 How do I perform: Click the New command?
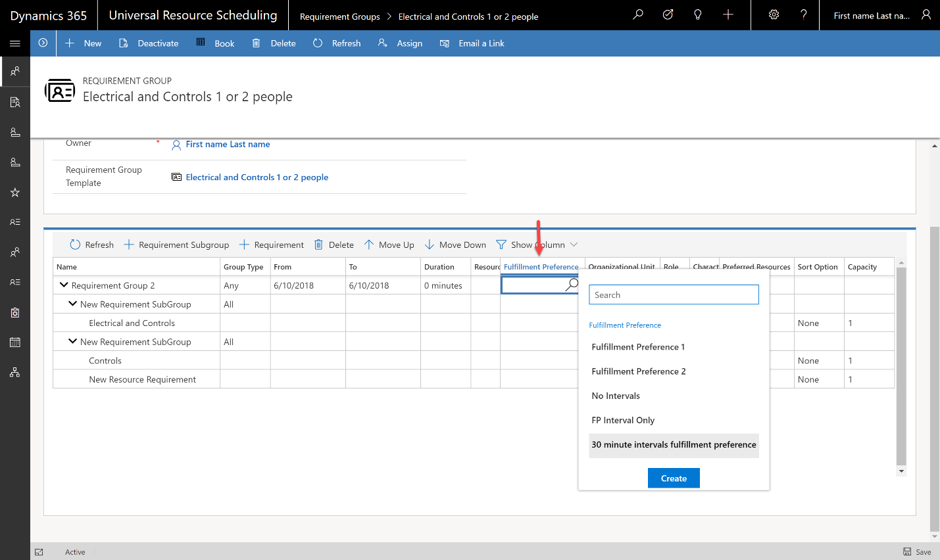tap(84, 43)
